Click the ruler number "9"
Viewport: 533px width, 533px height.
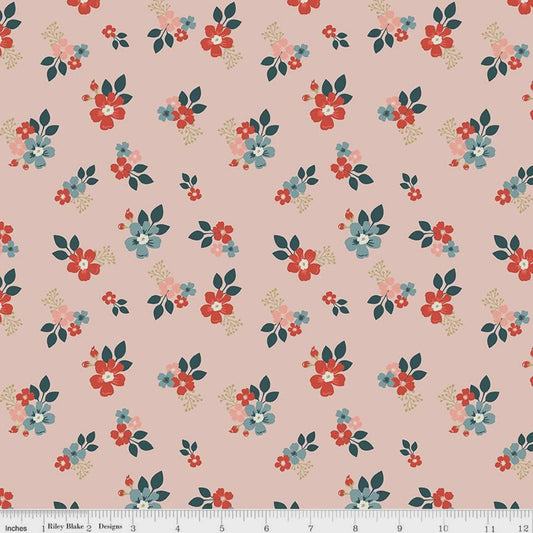399,528
